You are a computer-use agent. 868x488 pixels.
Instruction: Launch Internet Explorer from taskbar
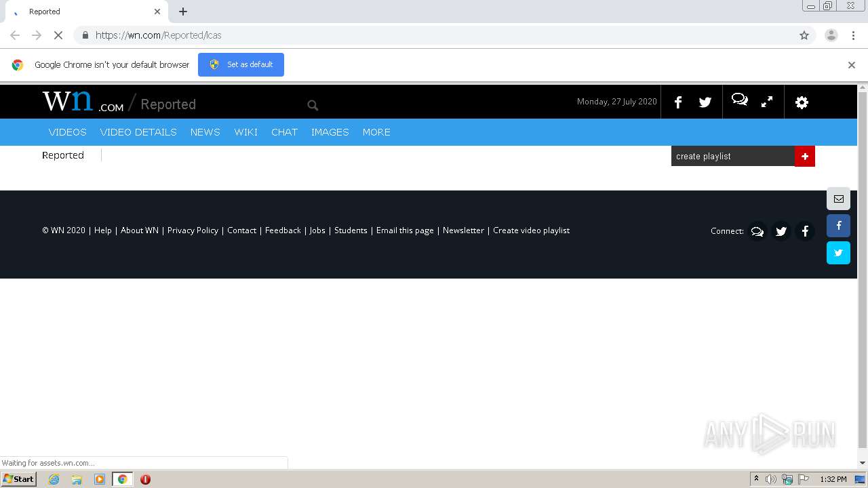coord(54,479)
